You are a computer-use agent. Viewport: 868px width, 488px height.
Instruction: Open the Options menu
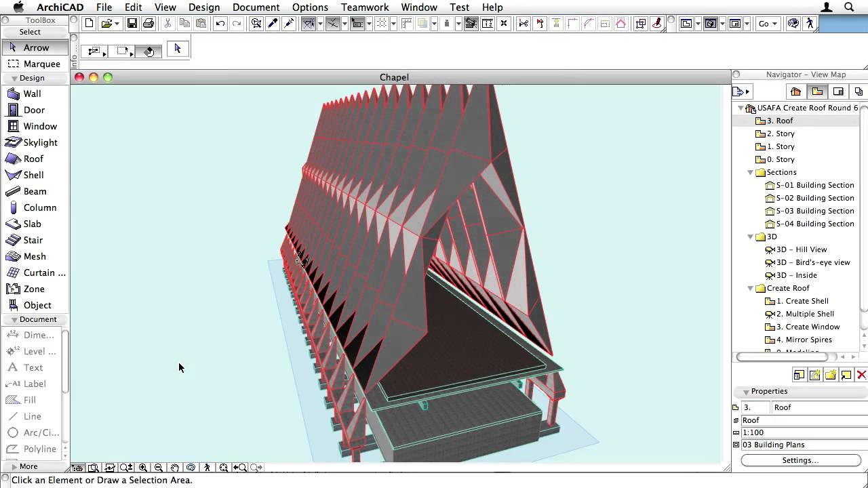(x=310, y=7)
